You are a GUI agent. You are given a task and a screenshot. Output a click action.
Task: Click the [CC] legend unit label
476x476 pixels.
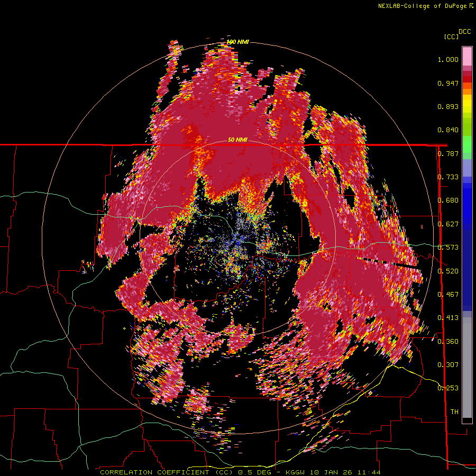pos(451,36)
